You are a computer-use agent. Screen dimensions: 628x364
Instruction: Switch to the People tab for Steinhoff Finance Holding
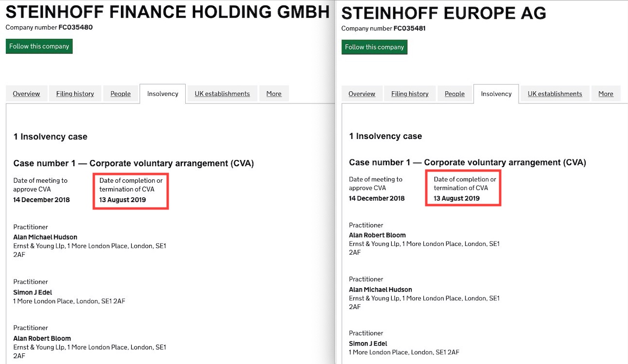point(121,93)
